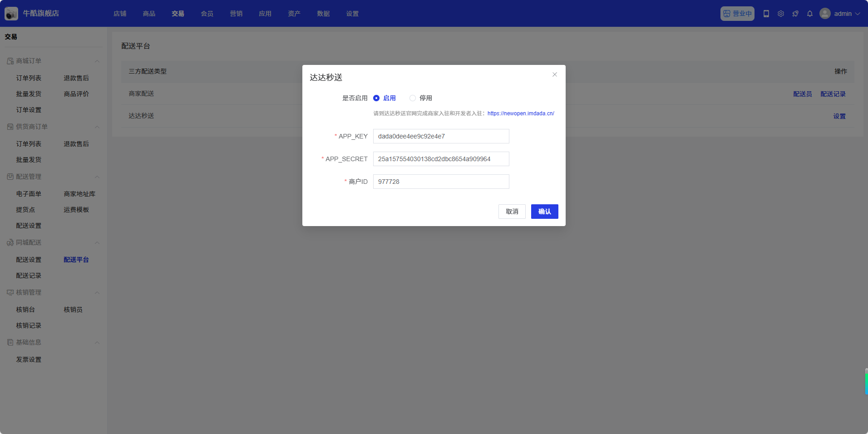Open the 营销 top menu

click(236, 14)
